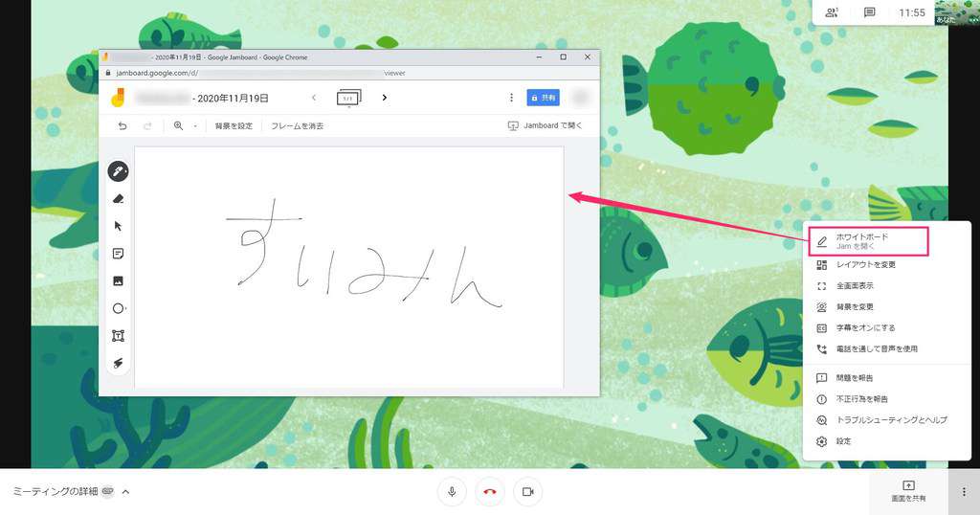Select レイアウトを変更 from menu
The width and height of the screenshot is (980, 515).
[x=864, y=264]
